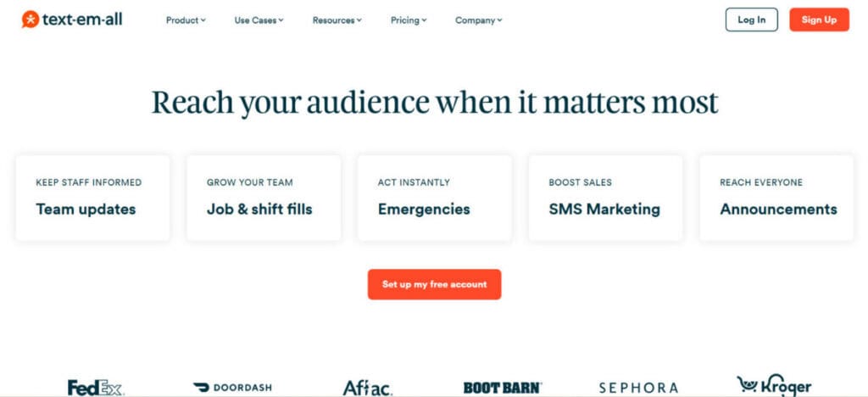Expand the Resources menu
This screenshot has height=397, width=868.
337,20
